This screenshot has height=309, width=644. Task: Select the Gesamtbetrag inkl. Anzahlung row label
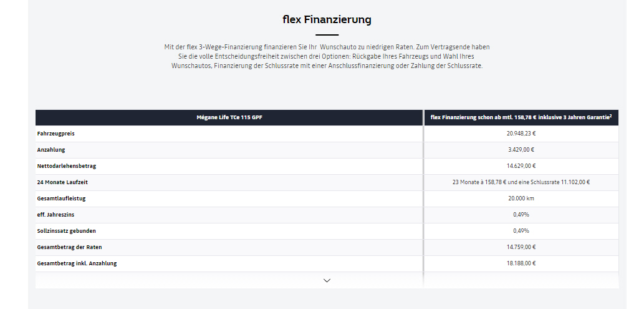77,263
